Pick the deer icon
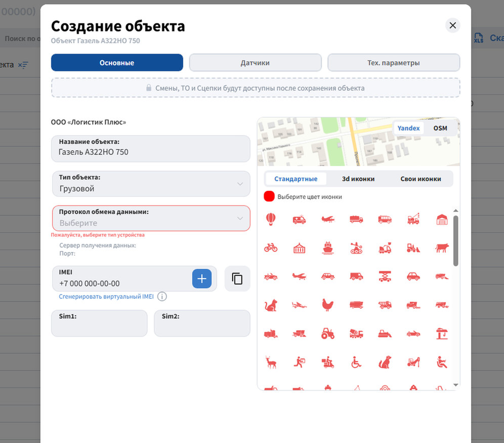This screenshot has height=443, width=504. click(x=271, y=363)
